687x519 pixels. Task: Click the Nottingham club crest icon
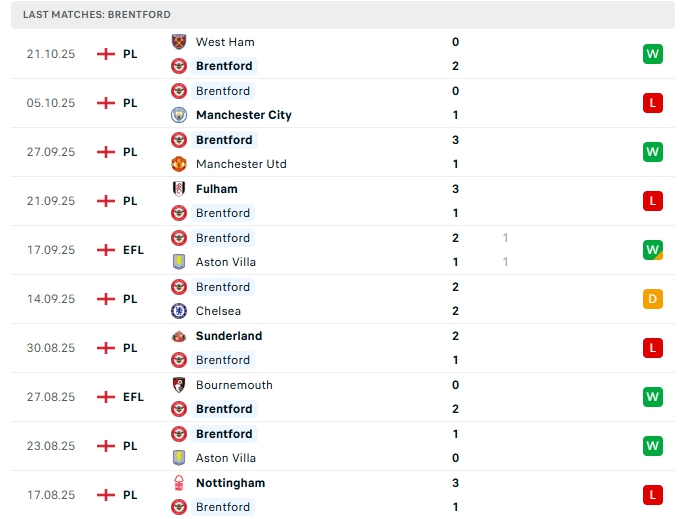pyautogui.click(x=180, y=483)
